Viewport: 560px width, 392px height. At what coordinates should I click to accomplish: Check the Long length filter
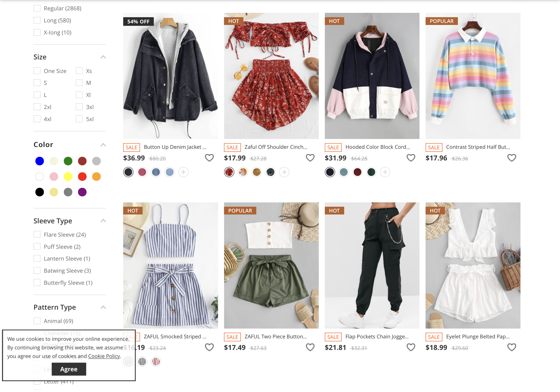[37, 20]
